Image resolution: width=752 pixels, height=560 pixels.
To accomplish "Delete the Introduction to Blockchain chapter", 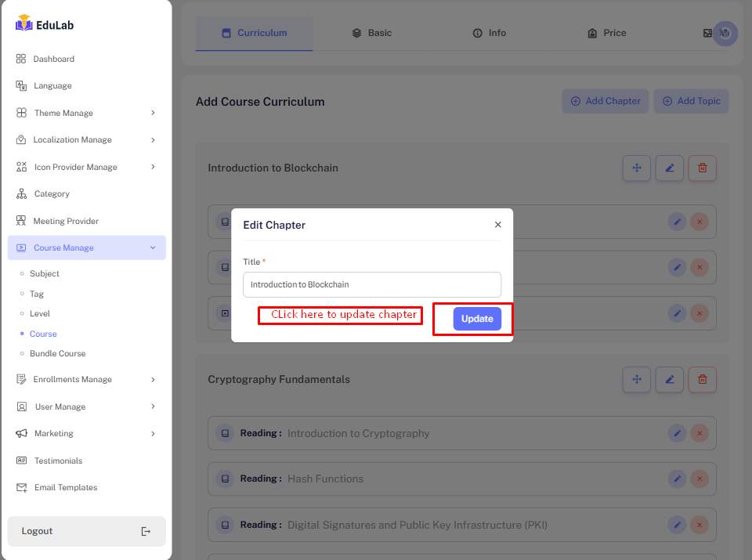I will (x=702, y=168).
